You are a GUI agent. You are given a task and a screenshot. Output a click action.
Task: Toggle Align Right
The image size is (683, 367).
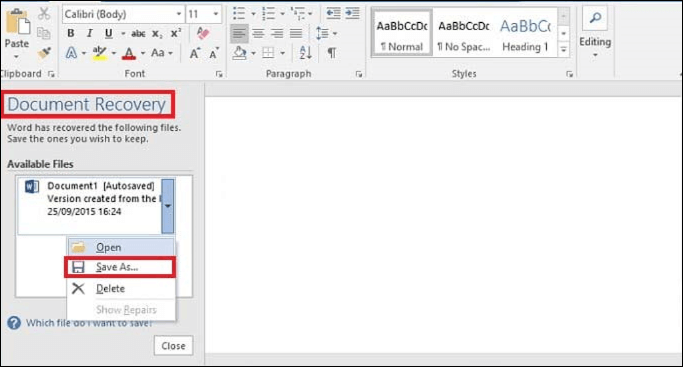[x=277, y=34]
